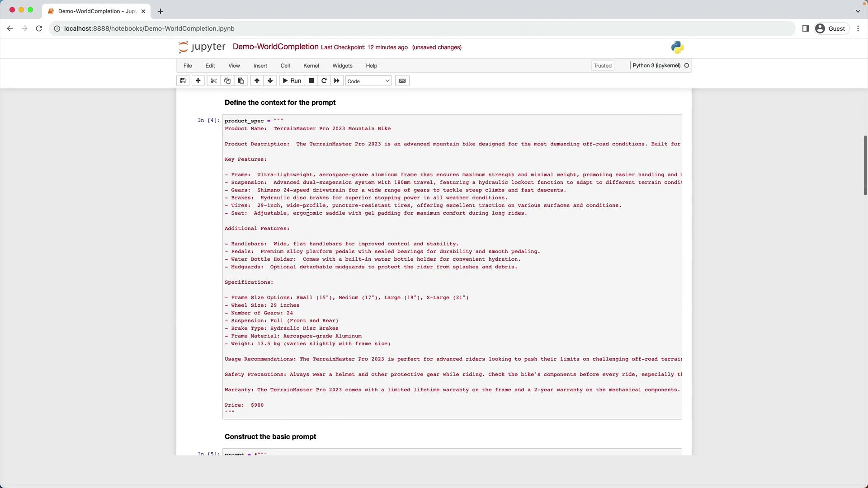Open the Cell menu
868x488 pixels.
coord(285,66)
